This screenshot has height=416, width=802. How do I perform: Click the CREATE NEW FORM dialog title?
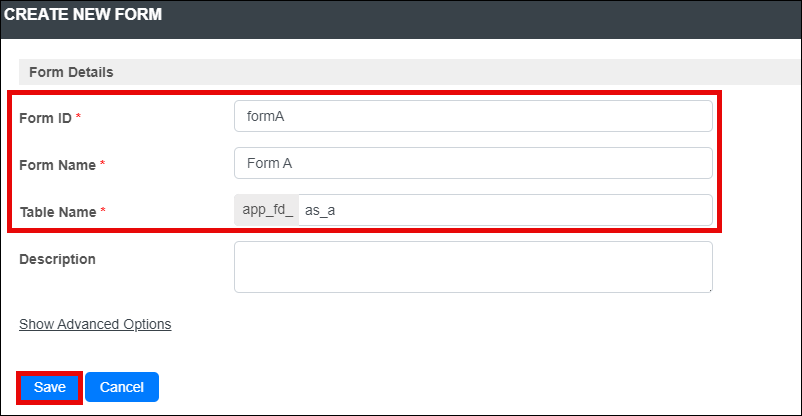pyautogui.click(x=83, y=14)
